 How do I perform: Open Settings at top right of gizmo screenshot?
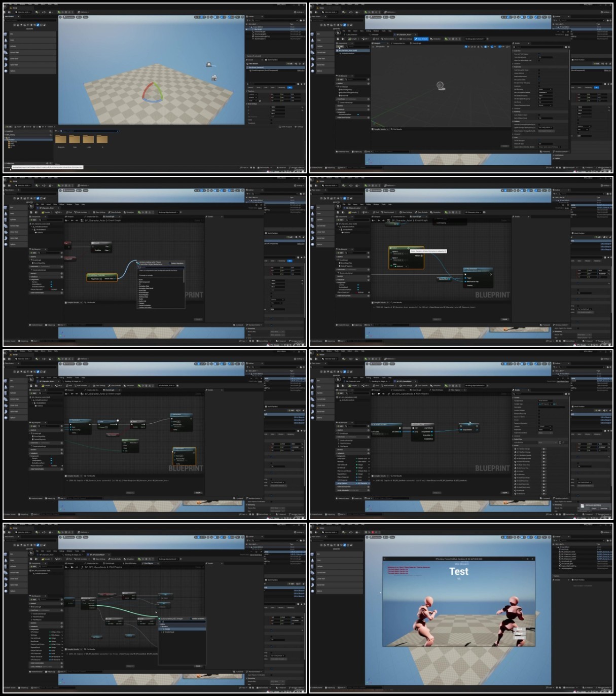click(x=299, y=12)
